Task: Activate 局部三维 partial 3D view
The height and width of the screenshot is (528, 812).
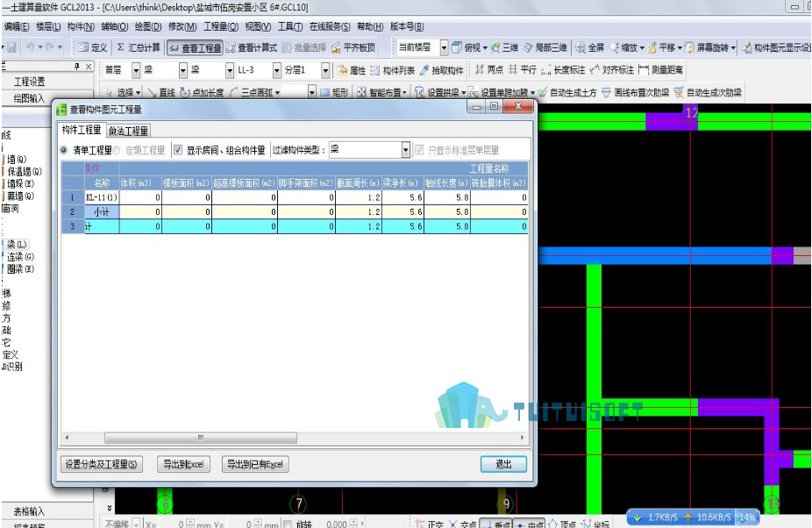Action: [545, 47]
